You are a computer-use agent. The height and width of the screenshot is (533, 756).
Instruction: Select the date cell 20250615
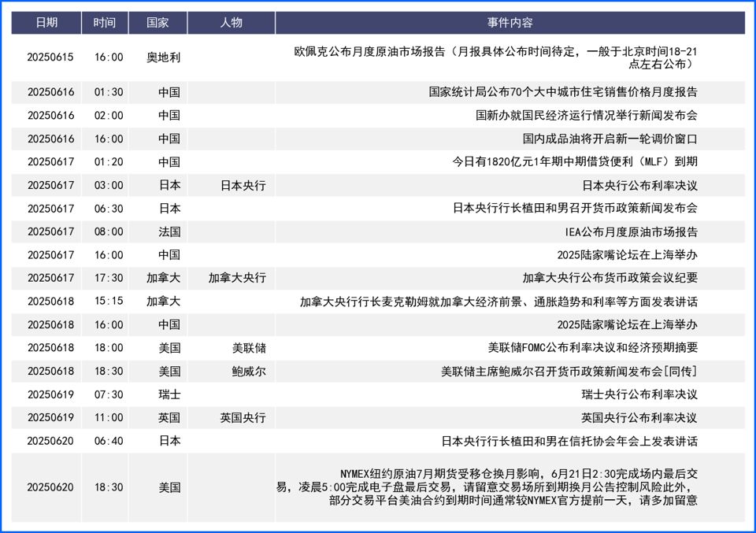[50, 57]
